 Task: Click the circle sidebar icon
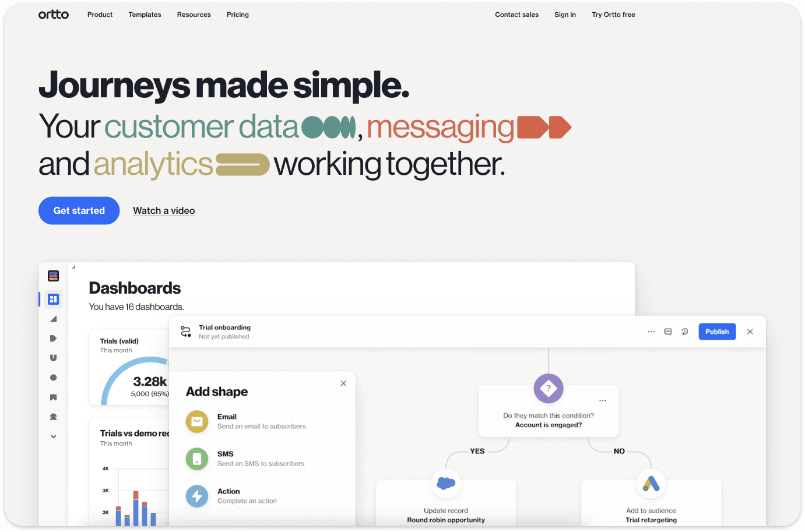pyautogui.click(x=54, y=378)
